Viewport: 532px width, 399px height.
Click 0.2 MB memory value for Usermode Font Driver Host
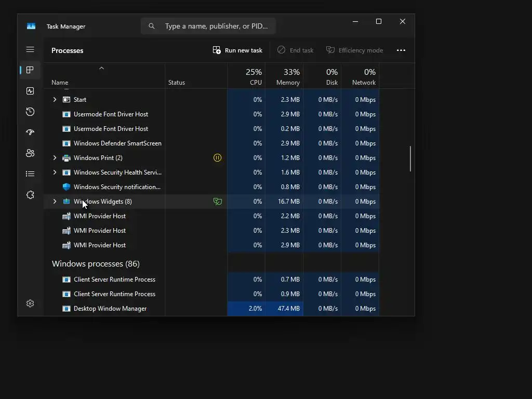pos(290,129)
